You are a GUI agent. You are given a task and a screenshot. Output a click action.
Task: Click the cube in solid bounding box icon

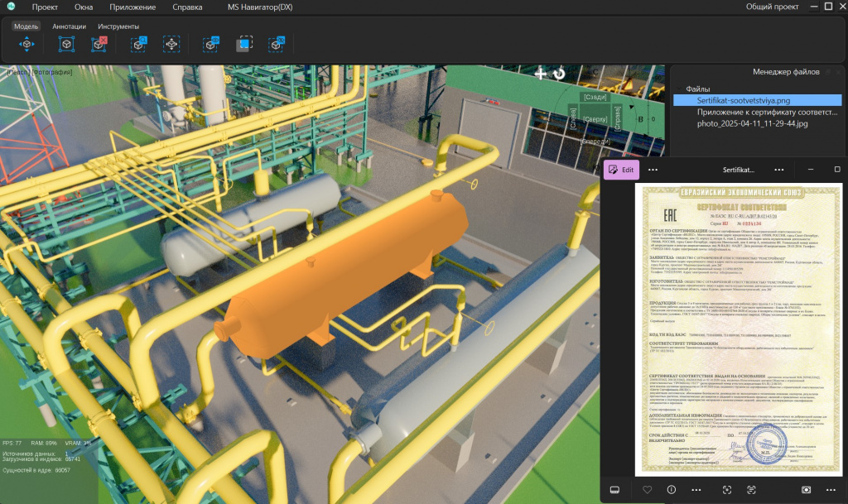(x=66, y=45)
